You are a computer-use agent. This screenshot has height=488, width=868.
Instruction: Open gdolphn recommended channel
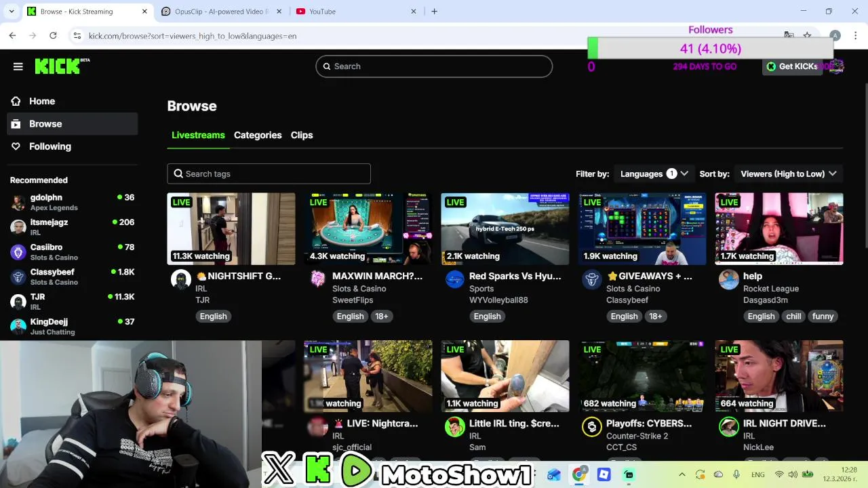click(73, 202)
